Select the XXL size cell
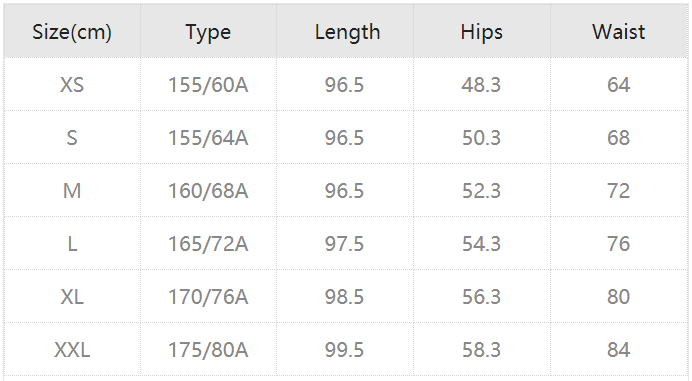 pyautogui.click(x=72, y=350)
